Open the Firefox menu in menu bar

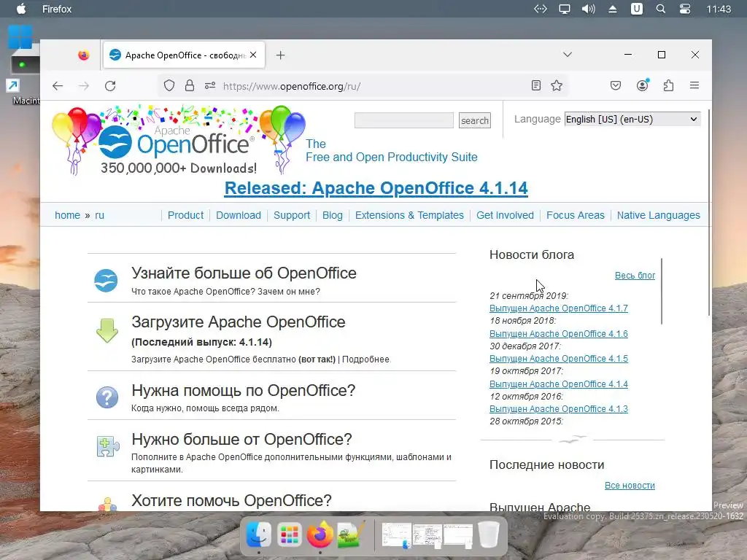(57, 9)
